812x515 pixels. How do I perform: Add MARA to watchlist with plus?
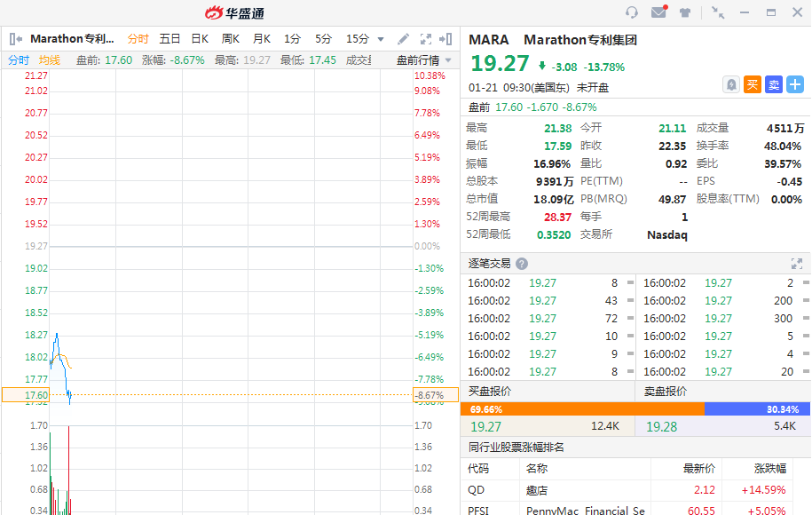pyautogui.click(x=795, y=84)
